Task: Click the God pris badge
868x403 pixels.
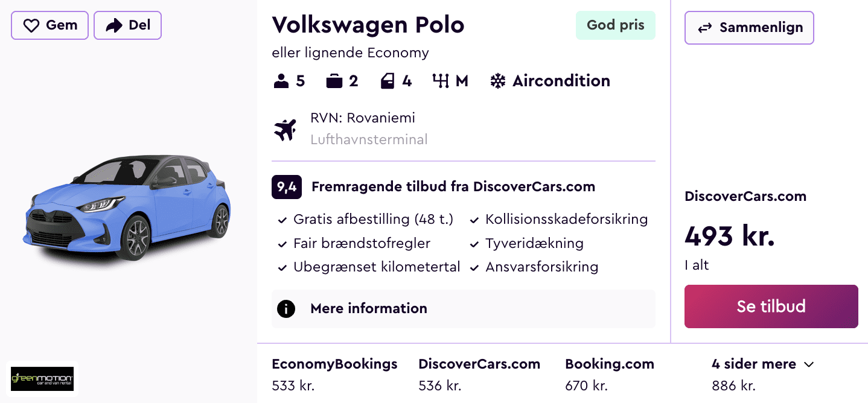Action: coord(615,25)
